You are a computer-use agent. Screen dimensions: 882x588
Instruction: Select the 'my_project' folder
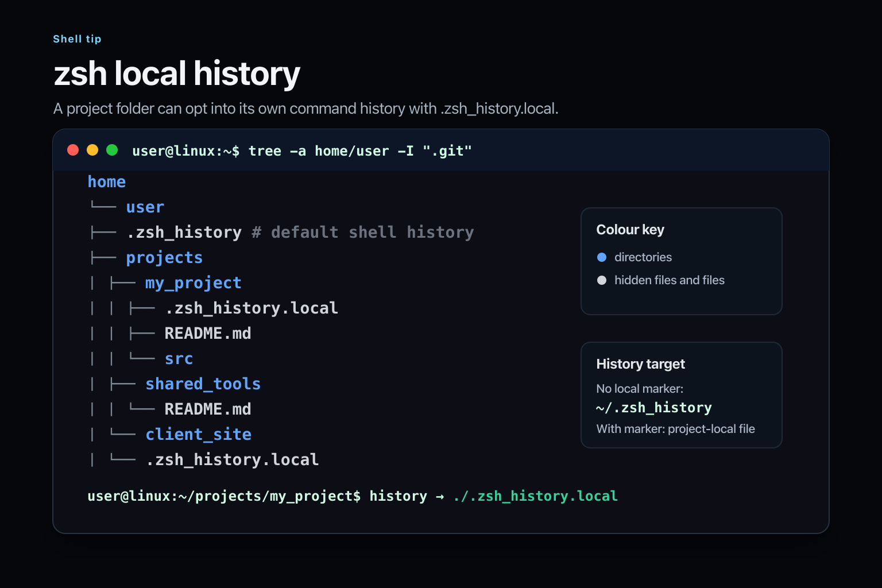(x=194, y=283)
